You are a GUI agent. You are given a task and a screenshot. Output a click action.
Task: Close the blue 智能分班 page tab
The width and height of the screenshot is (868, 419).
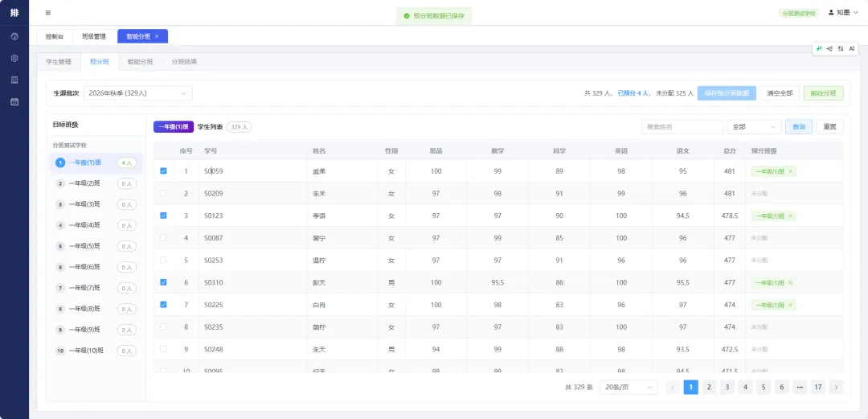tap(157, 36)
